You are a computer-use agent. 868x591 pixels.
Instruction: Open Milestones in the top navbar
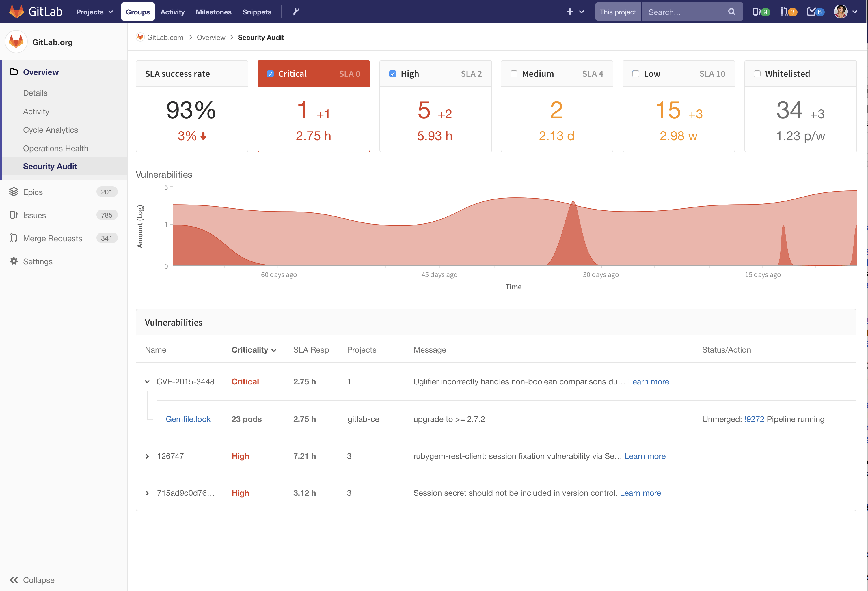[x=214, y=12]
